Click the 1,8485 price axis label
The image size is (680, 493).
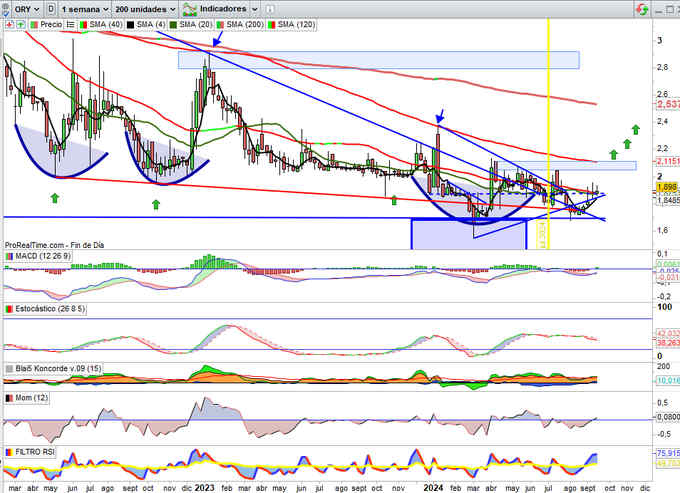pyautogui.click(x=668, y=200)
